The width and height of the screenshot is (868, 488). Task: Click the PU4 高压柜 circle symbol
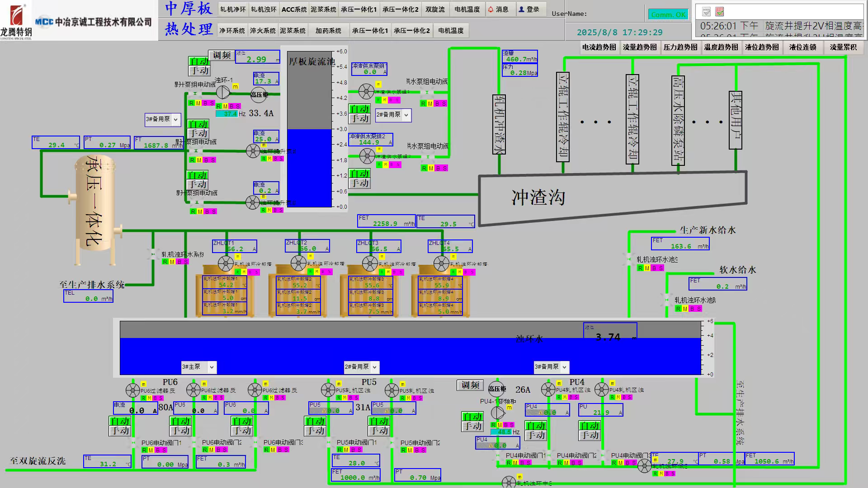pos(497,389)
